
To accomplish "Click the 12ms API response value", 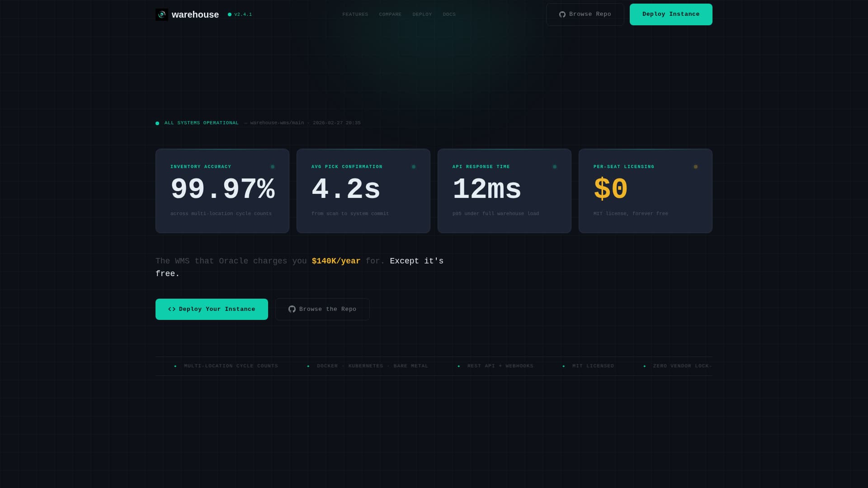I will (x=487, y=189).
